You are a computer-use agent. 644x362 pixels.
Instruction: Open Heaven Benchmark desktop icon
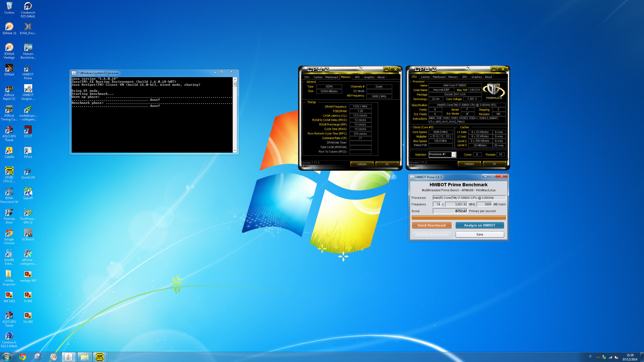28,51
